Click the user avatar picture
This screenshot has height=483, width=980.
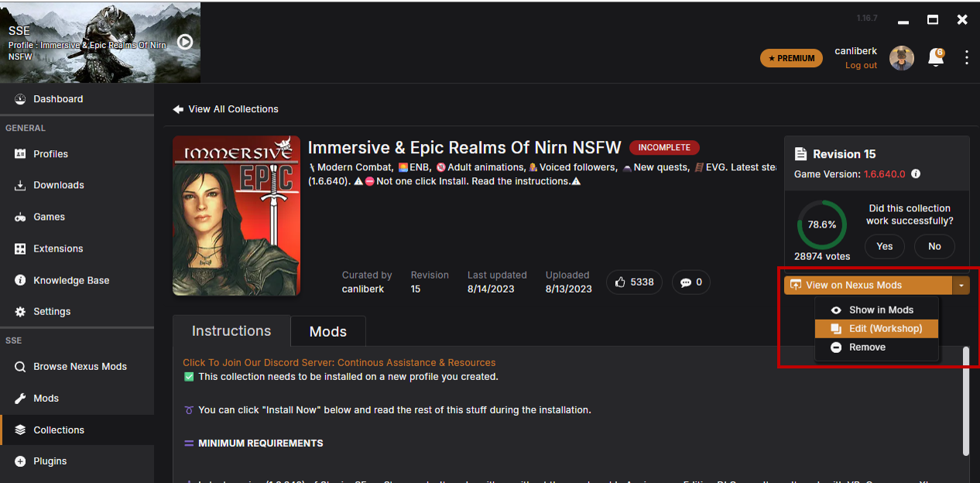tap(902, 58)
